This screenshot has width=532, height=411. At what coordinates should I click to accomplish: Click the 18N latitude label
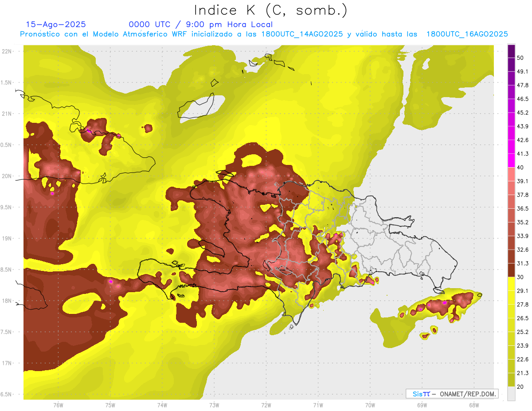click(7, 301)
